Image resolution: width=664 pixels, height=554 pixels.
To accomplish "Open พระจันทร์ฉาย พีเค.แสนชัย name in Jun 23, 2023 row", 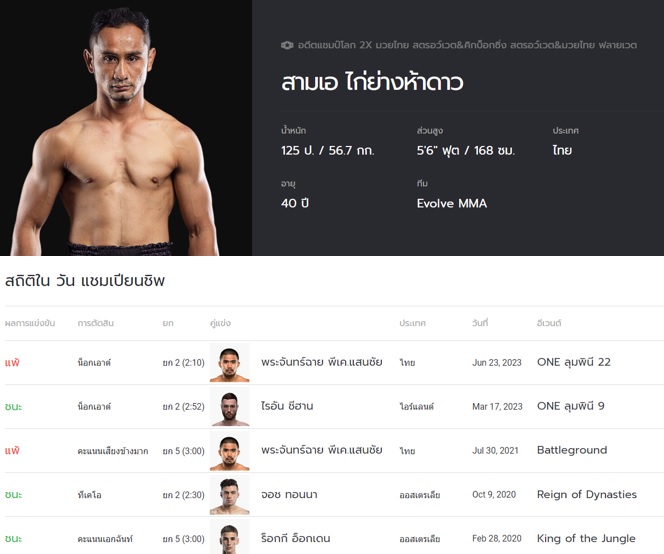I will tap(321, 362).
